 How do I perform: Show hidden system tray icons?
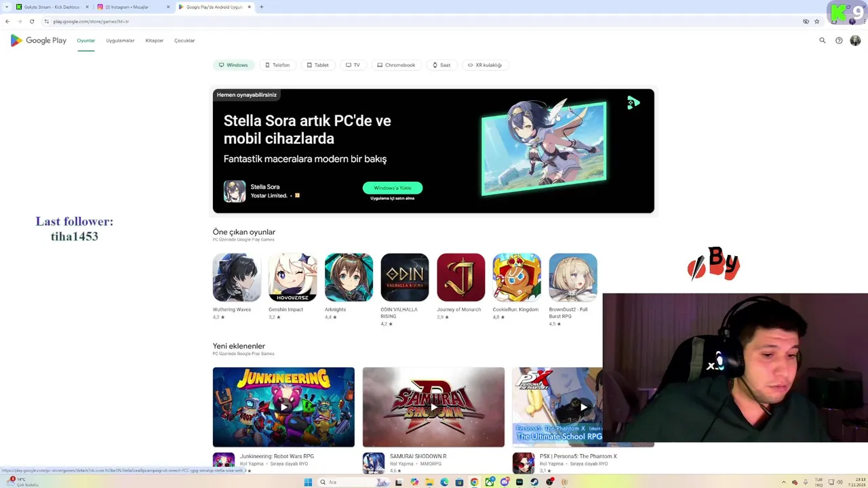pyautogui.click(x=784, y=482)
